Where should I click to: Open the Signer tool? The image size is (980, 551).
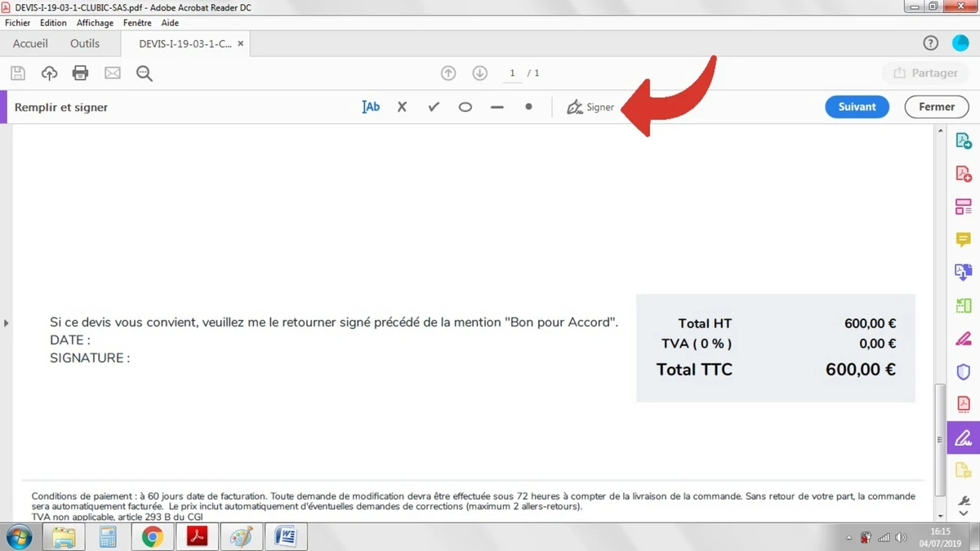click(590, 107)
